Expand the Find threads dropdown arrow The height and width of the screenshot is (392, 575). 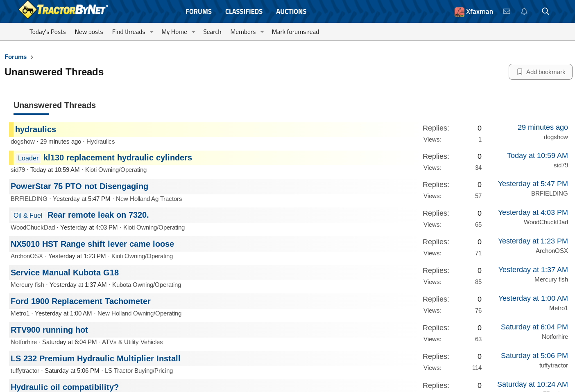coord(152,32)
